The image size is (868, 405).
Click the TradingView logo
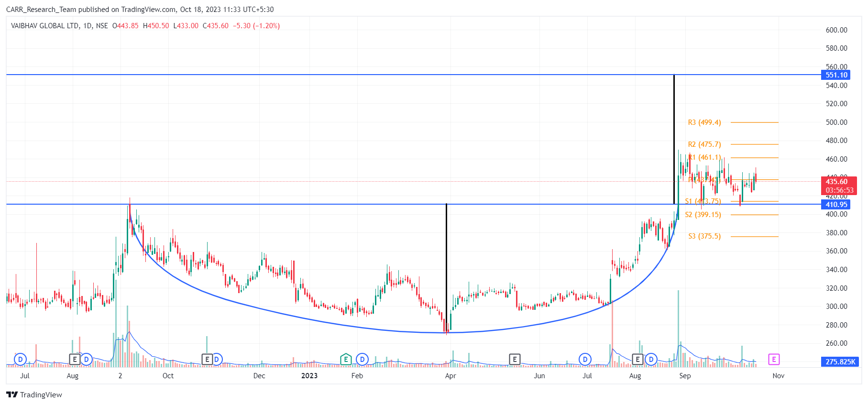click(34, 394)
